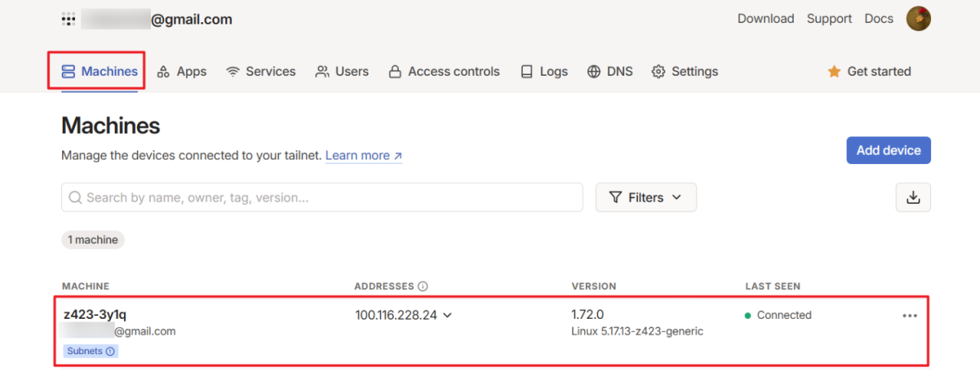Click the Tailscale dots logo icon
This screenshot has width=980, height=381.
point(69,20)
